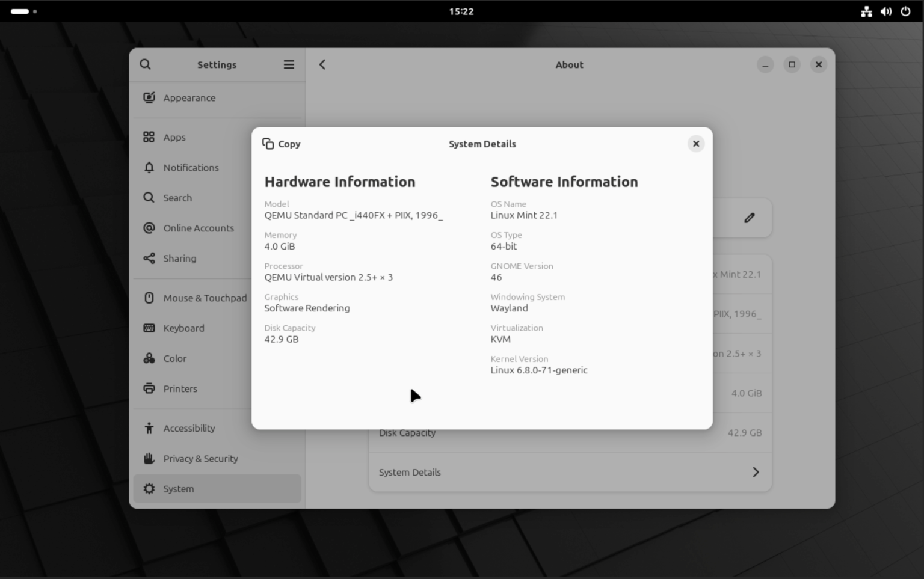Click the pencil icon to edit device name
Screen dimensions: 924x579
pyautogui.click(x=749, y=218)
